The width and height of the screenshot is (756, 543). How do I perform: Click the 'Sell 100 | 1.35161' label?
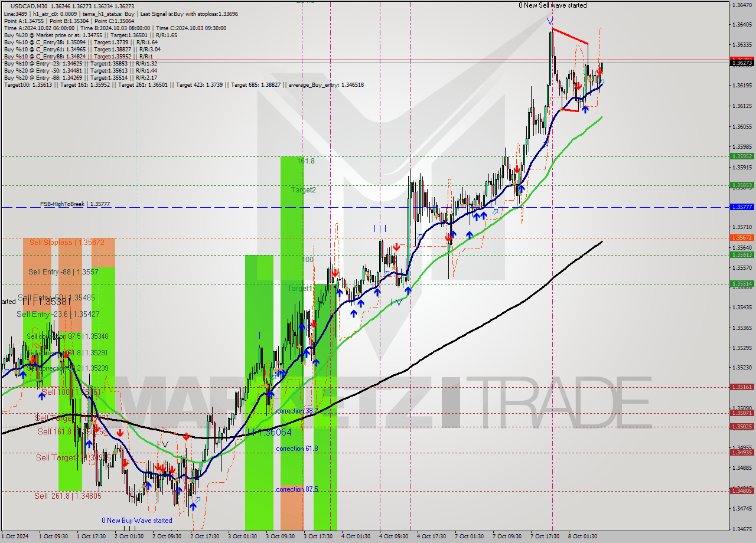click(71, 392)
